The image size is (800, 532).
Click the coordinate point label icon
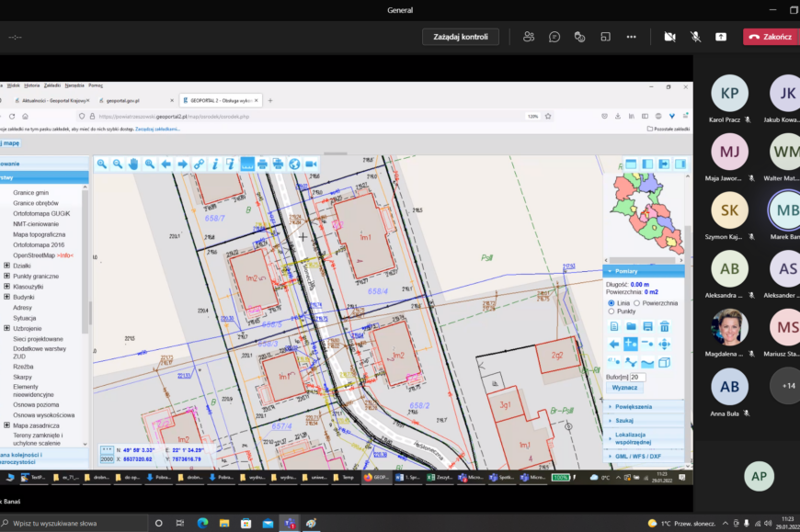[614, 362]
